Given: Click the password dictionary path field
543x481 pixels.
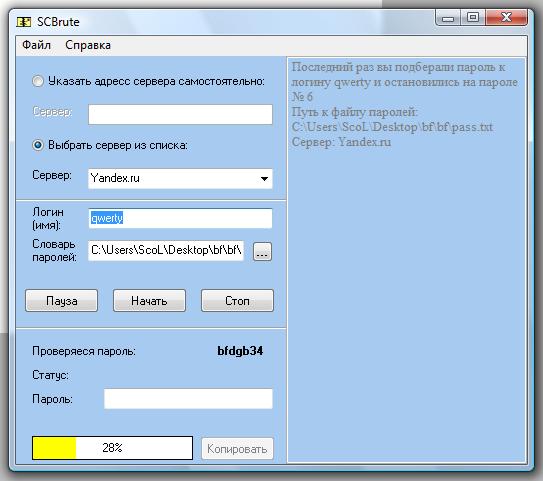Looking at the screenshot, I should click(166, 250).
